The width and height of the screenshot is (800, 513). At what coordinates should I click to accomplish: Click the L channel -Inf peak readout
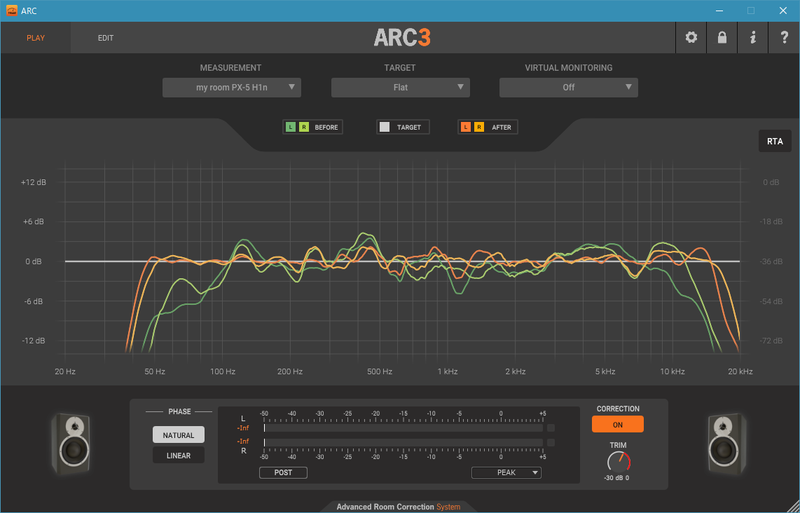[243, 428]
